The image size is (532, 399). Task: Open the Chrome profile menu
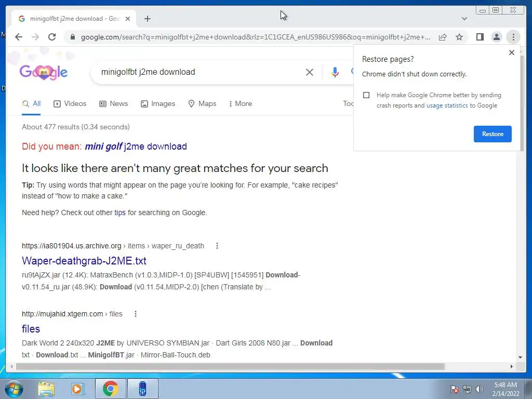point(496,37)
